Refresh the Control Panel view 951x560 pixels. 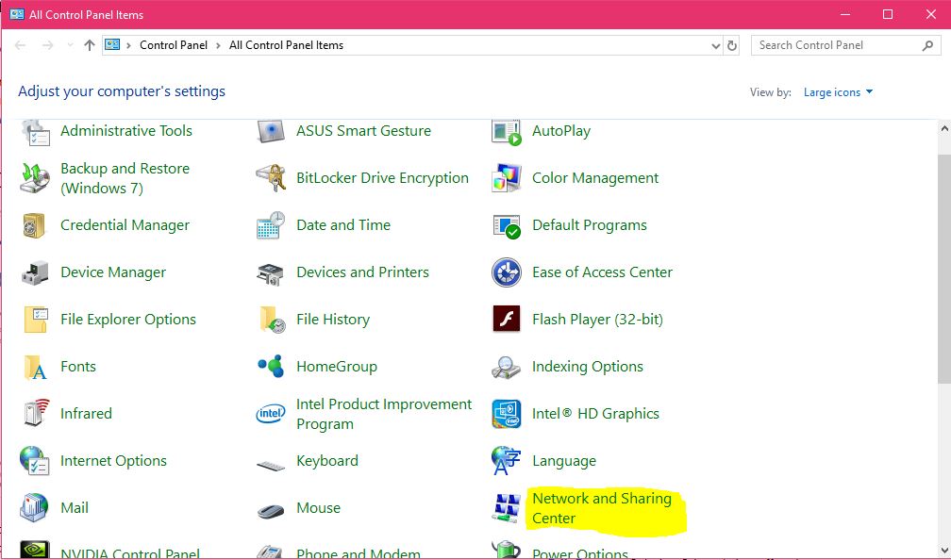[x=732, y=45]
